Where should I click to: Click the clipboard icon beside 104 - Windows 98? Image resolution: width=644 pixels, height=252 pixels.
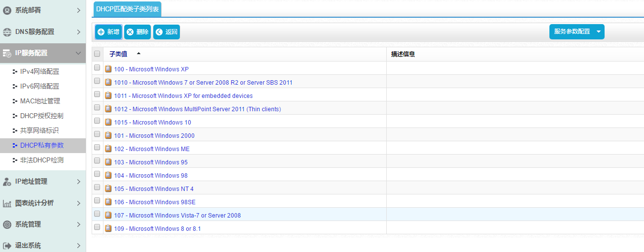tap(108, 175)
